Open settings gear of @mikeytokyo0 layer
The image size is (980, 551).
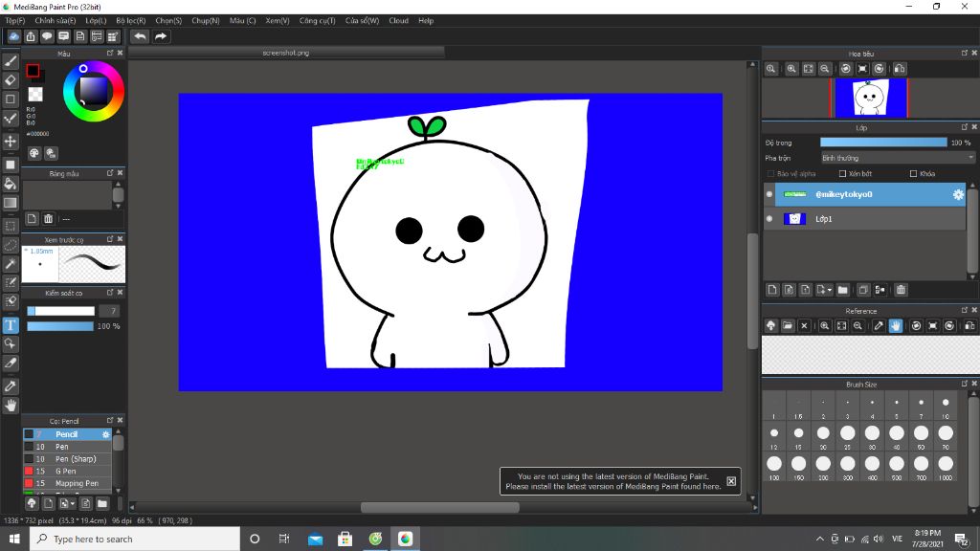coord(957,194)
